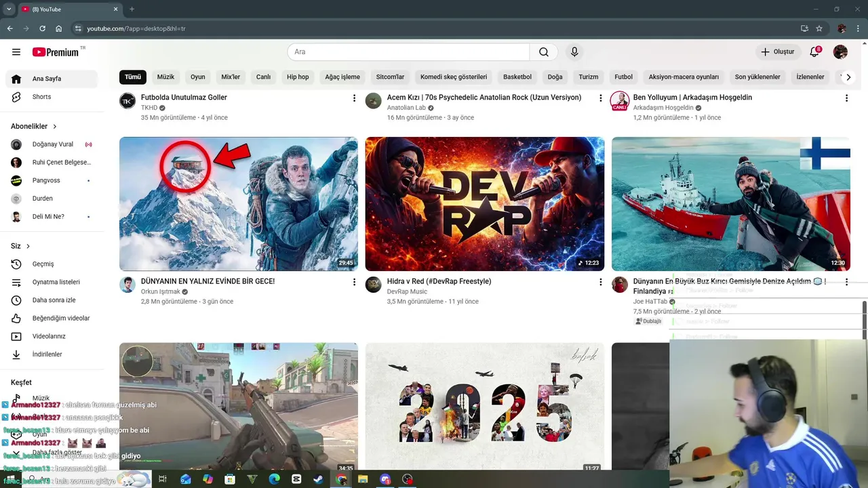The width and height of the screenshot is (868, 488).
Task: Open Shorts from the sidebar
Action: (52, 97)
